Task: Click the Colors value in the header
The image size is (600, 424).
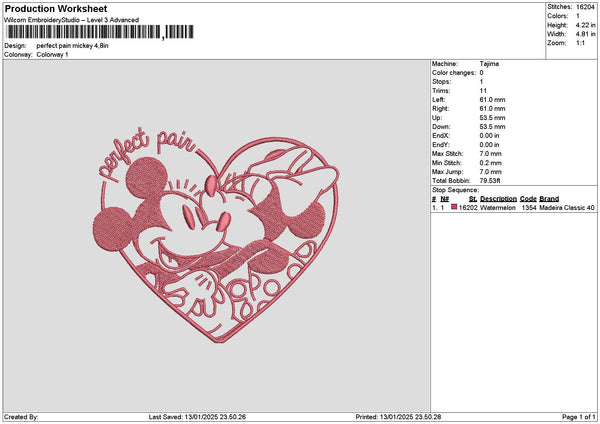Action: [578, 16]
